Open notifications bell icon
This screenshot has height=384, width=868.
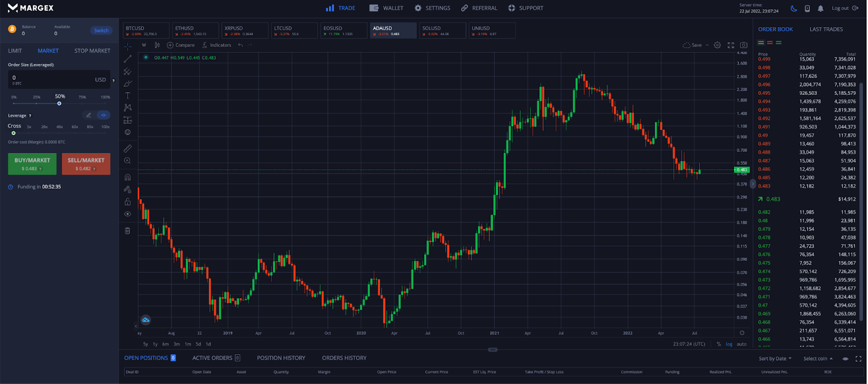tap(820, 8)
